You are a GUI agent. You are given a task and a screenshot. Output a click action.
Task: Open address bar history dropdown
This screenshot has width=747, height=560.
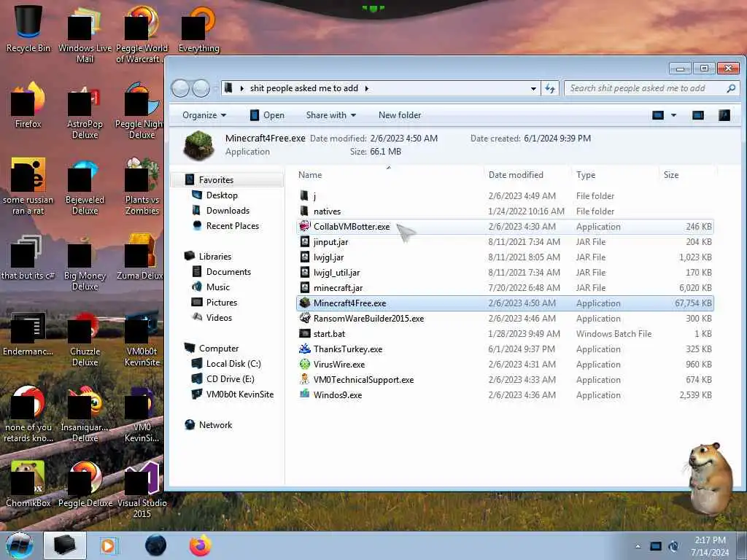click(533, 88)
